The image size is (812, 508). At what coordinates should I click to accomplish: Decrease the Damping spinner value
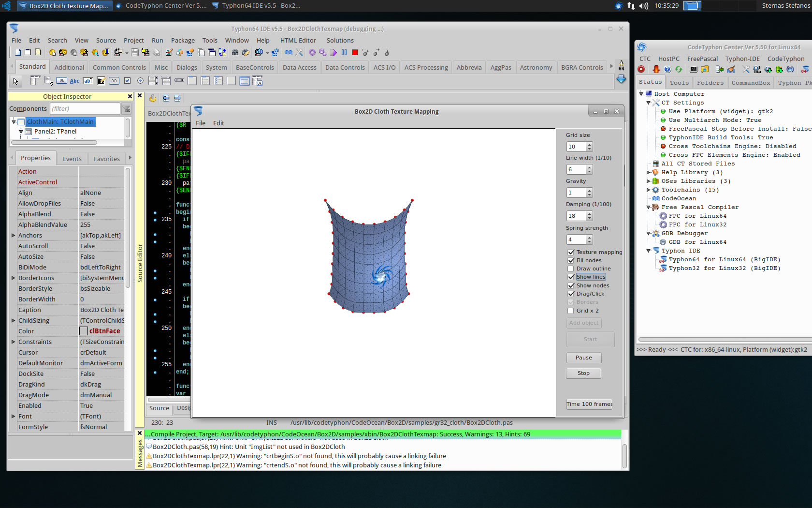tap(589, 218)
